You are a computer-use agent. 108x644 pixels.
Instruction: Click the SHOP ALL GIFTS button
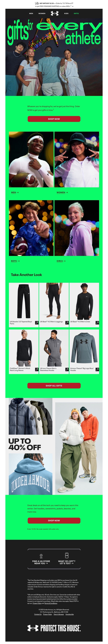pyautogui.click(x=54, y=386)
